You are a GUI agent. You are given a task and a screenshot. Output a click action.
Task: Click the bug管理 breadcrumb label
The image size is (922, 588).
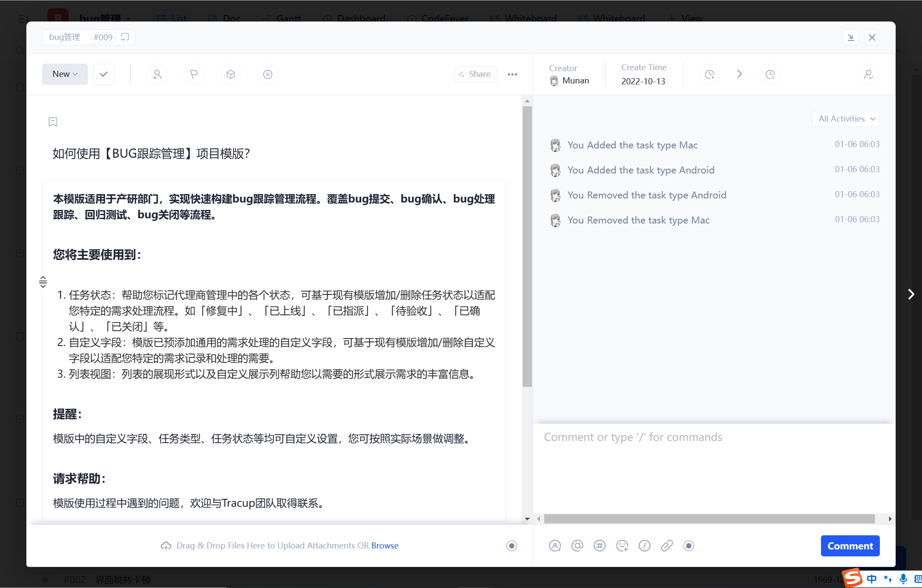[65, 37]
